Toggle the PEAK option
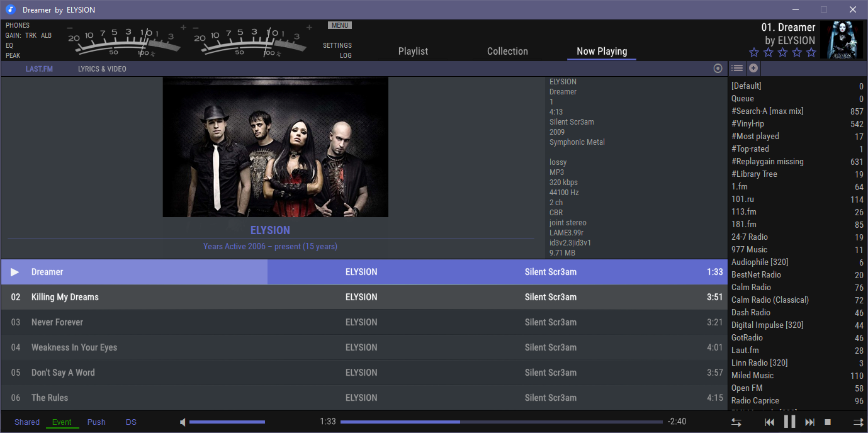This screenshot has height=433, width=868. click(x=13, y=55)
